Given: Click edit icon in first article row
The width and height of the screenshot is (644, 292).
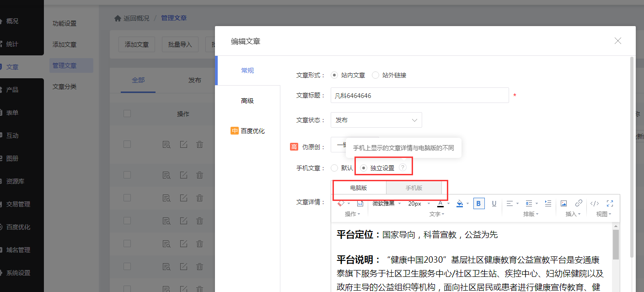Looking at the screenshot, I should point(183,145).
